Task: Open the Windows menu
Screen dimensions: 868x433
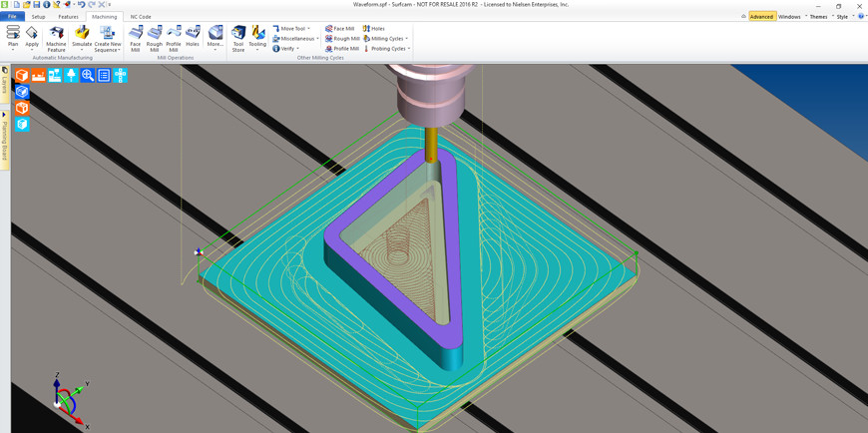Action: coord(791,17)
